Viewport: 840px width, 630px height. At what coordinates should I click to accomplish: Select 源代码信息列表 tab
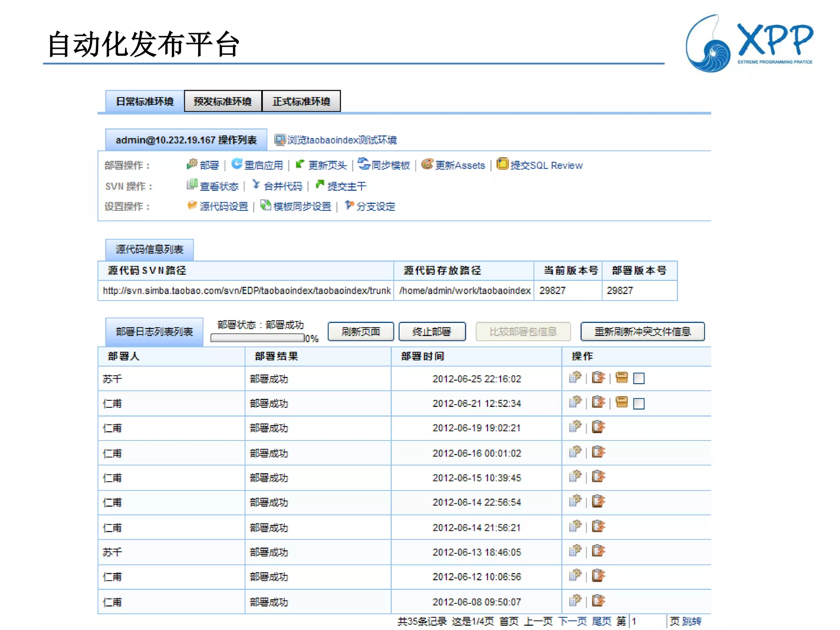[149, 249]
